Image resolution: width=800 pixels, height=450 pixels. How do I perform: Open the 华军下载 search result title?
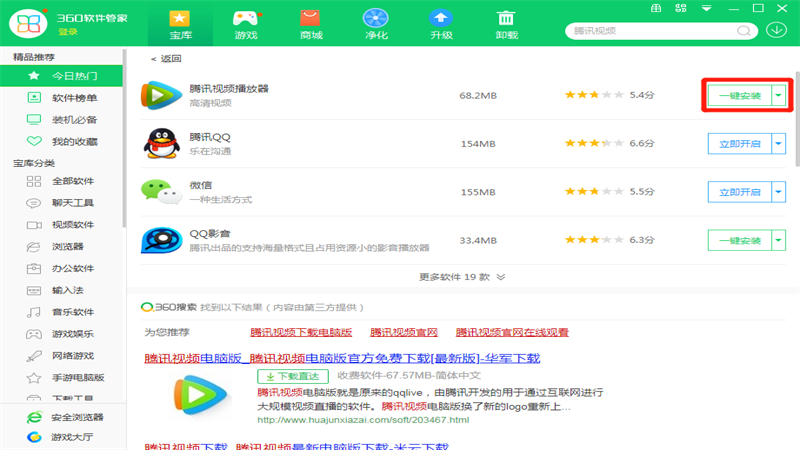pyautogui.click(x=342, y=358)
